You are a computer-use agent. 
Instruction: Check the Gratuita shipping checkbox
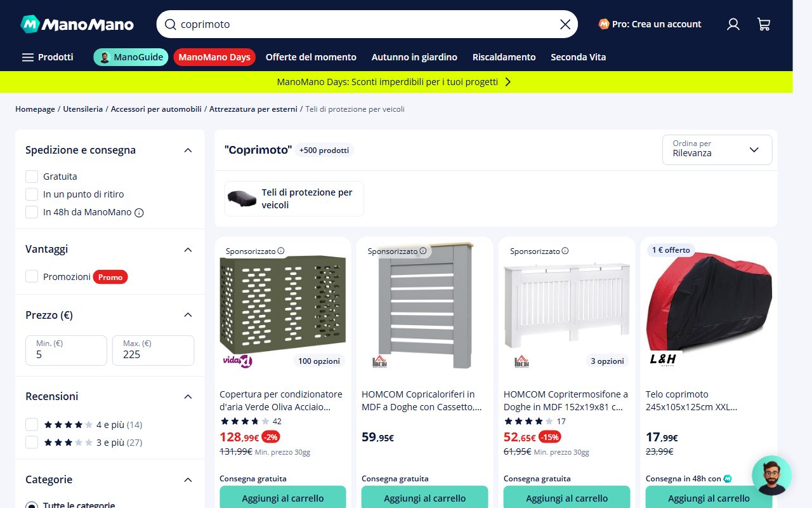(x=32, y=177)
